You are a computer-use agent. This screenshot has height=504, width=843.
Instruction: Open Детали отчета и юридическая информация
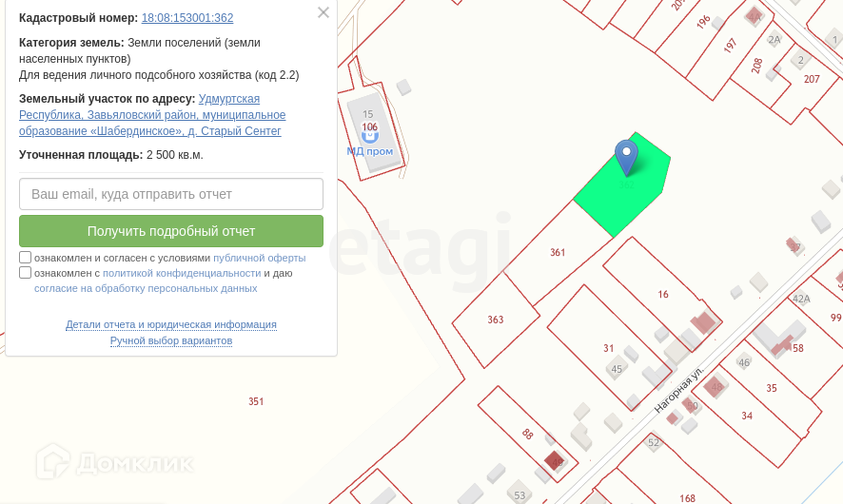tap(171, 324)
